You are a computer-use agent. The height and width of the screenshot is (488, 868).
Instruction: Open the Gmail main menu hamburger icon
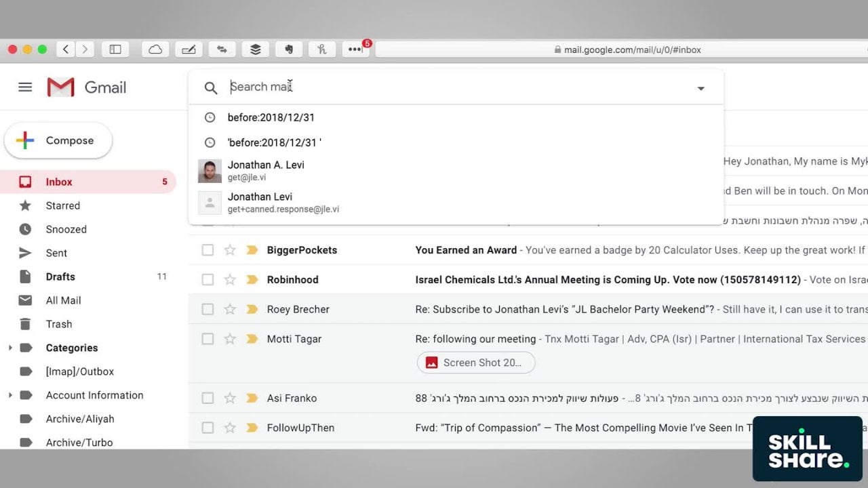coord(25,87)
